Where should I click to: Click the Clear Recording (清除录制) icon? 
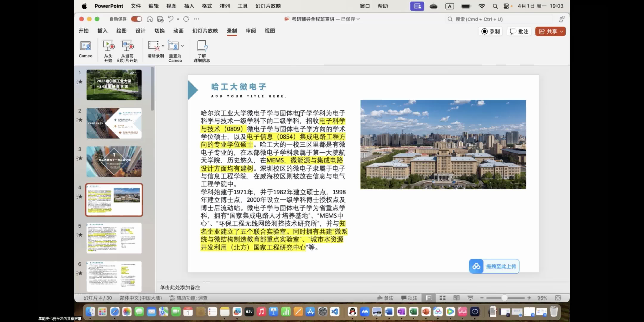coord(154,46)
